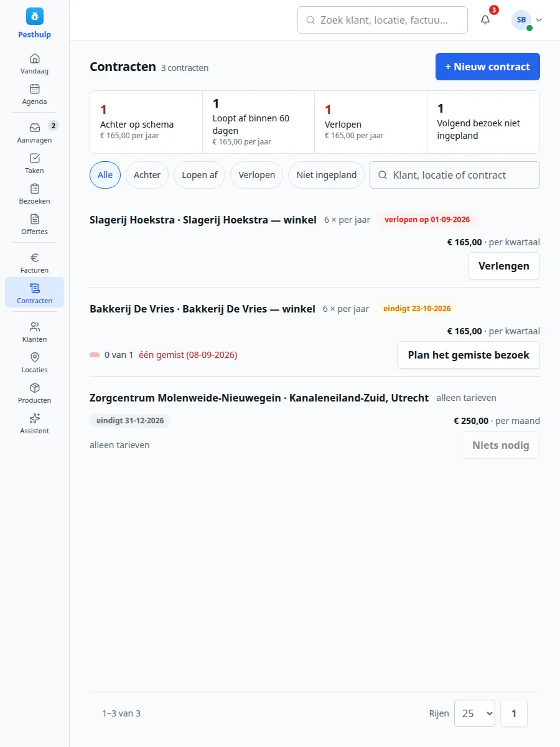Screen dimensions: 560x747
Task: Open notifications bell icon
Action: click(485, 20)
